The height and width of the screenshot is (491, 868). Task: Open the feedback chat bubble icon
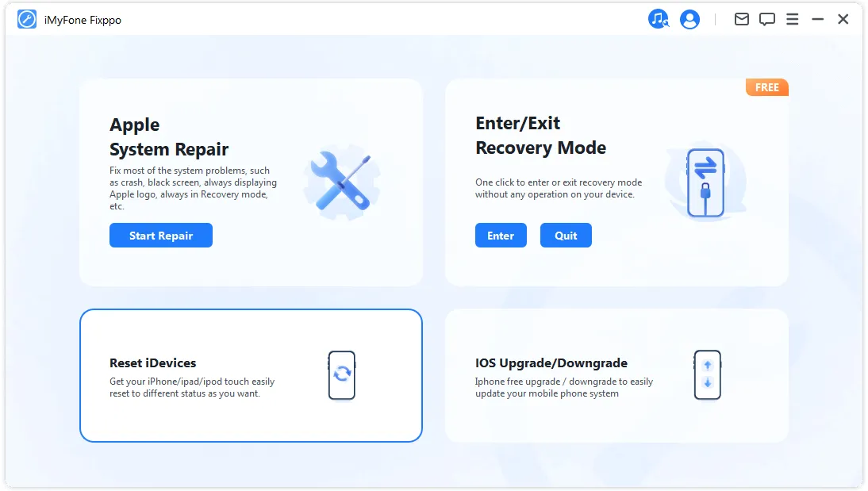766,19
